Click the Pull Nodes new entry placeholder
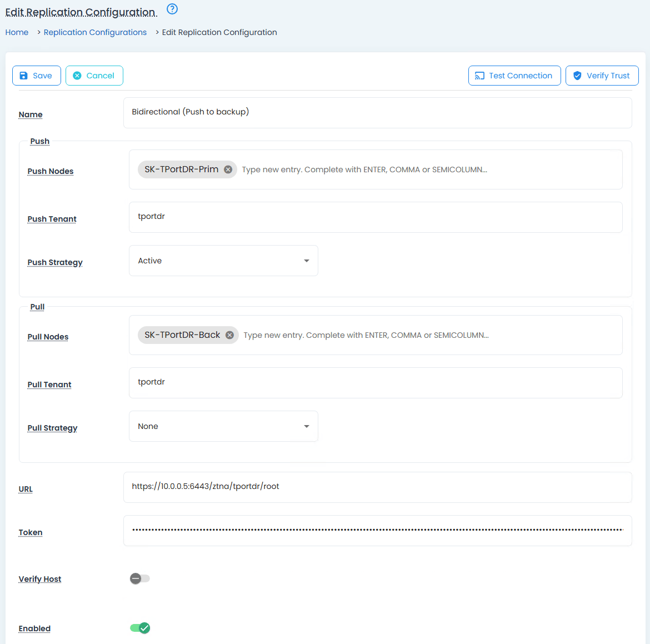The width and height of the screenshot is (650, 644). [366, 335]
